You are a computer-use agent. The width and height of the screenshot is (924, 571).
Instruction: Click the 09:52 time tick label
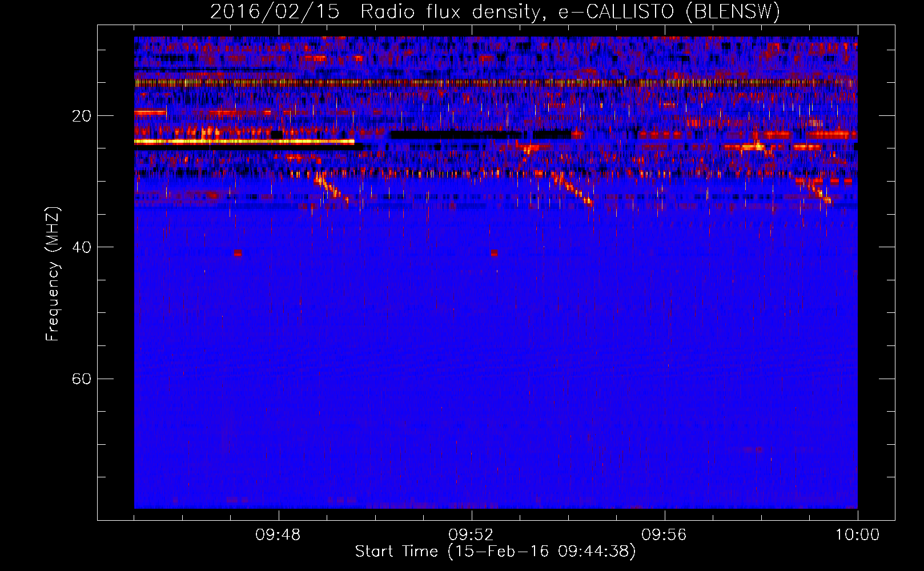(x=471, y=535)
